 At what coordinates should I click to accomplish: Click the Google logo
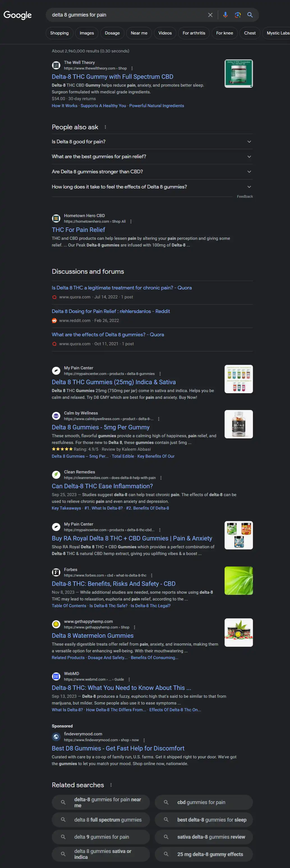click(17, 15)
